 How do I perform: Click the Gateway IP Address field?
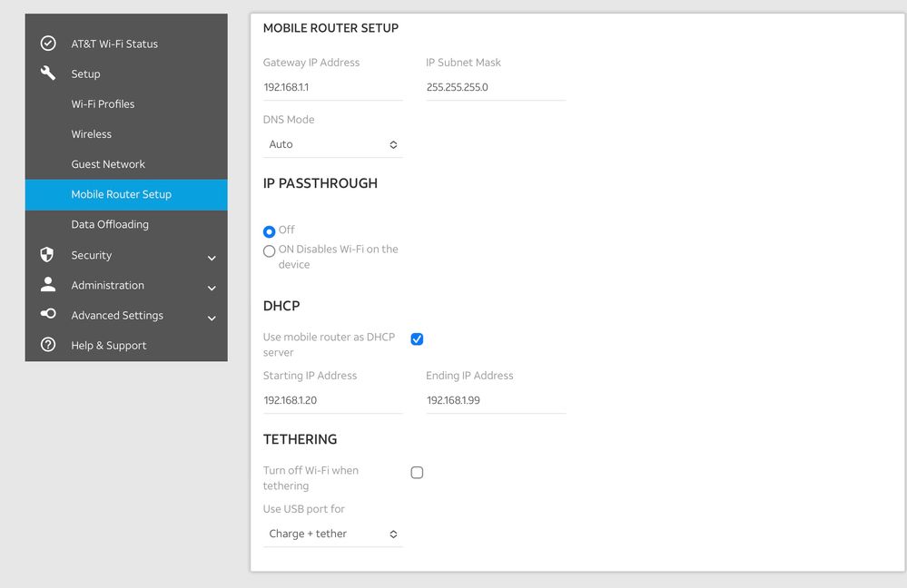[332, 88]
